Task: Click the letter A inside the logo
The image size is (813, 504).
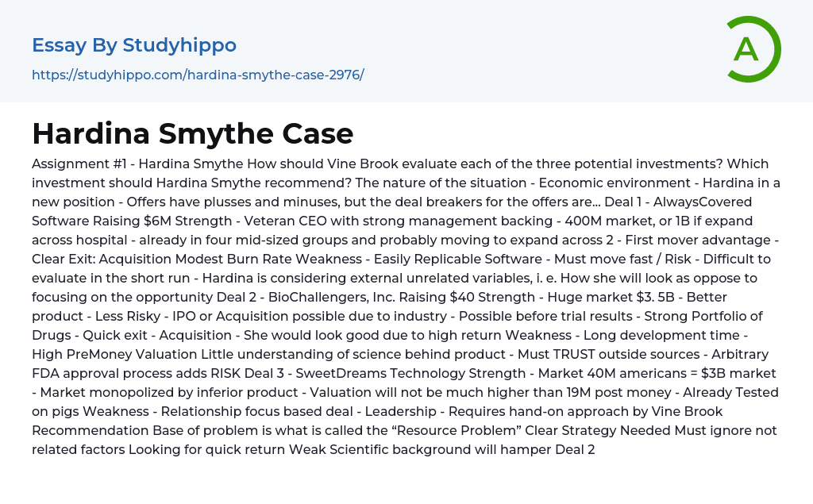Action: 746,49
